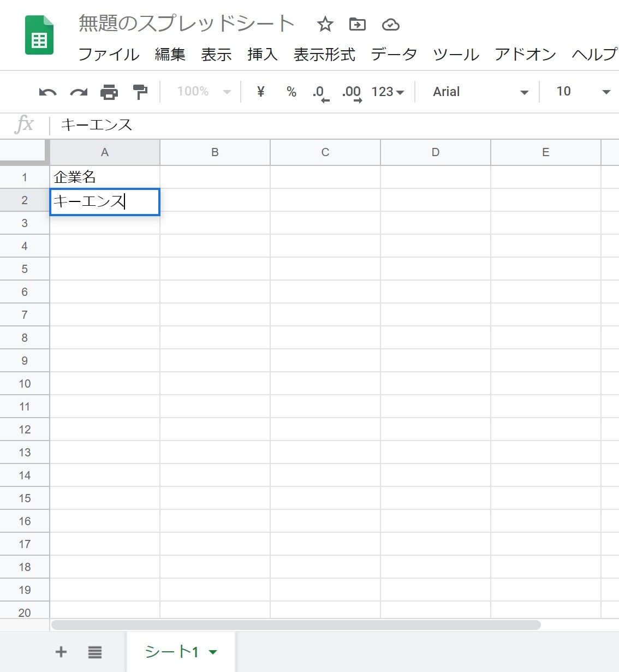Click the undo arrow

(48, 92)
